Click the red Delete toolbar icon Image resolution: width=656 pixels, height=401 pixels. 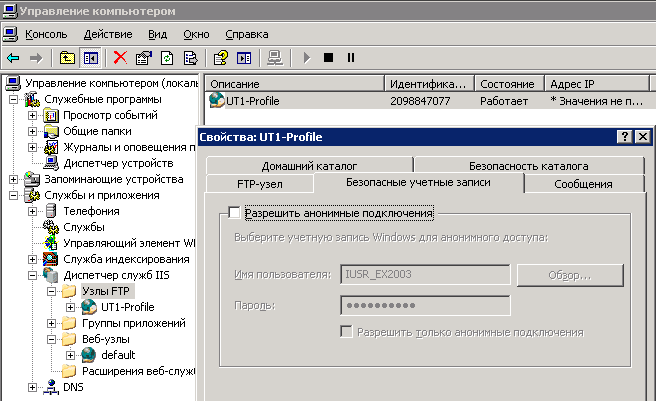click(x=120, y=58)
